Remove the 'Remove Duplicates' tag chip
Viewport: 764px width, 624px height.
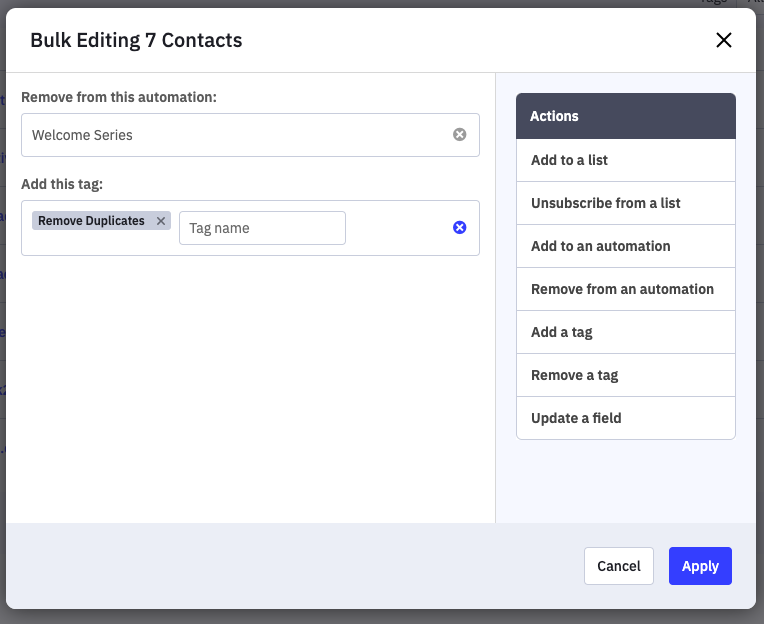click(161, 221)
